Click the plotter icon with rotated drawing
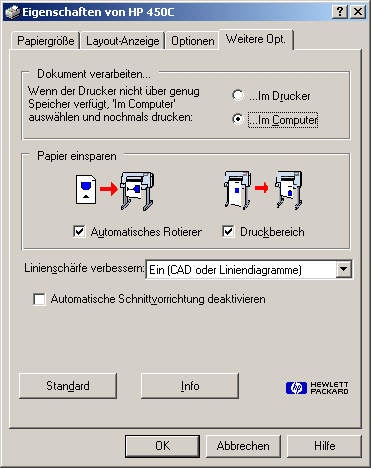Viewport: 371px width, 468px height. point(137,191)
